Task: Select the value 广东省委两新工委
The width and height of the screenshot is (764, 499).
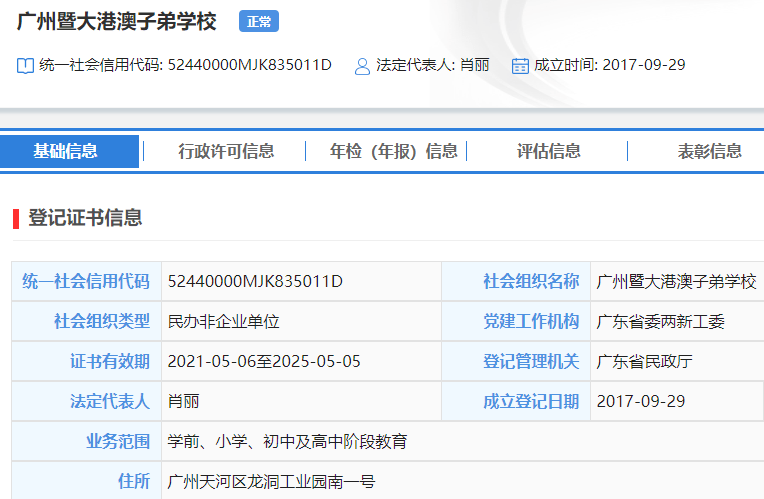Action: coord(660,321)
